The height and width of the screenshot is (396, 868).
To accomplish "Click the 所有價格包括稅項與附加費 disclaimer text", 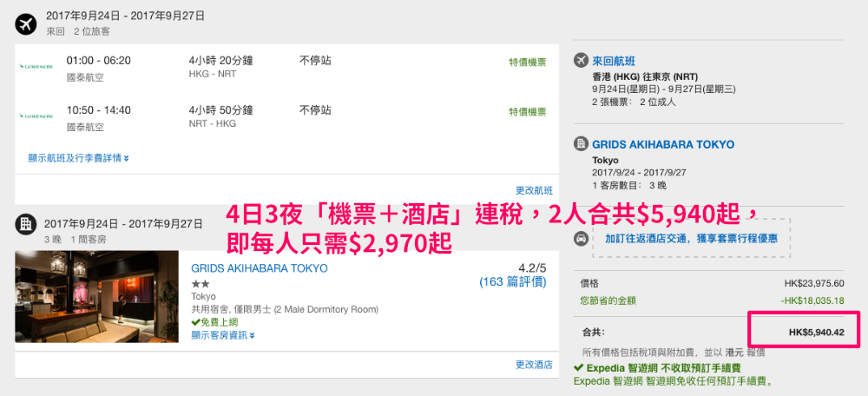I will (674, 353).
